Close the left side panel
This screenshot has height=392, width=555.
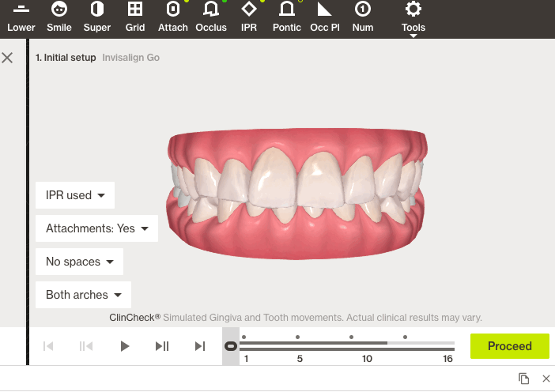7,58
